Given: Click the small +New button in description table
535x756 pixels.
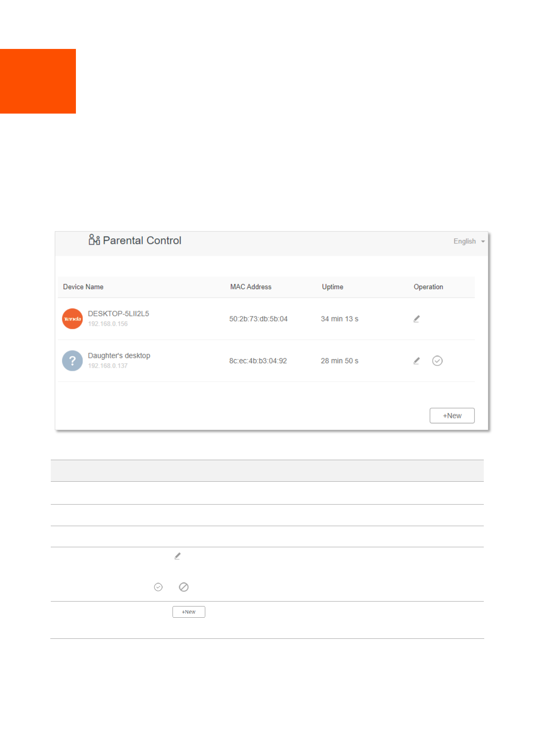Looking at the screenshot, I should click(x=189, y=612).
